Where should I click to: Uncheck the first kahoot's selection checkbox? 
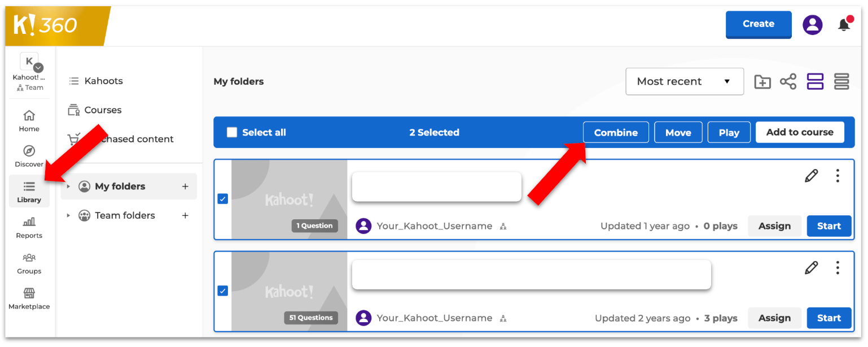(223, 199)
